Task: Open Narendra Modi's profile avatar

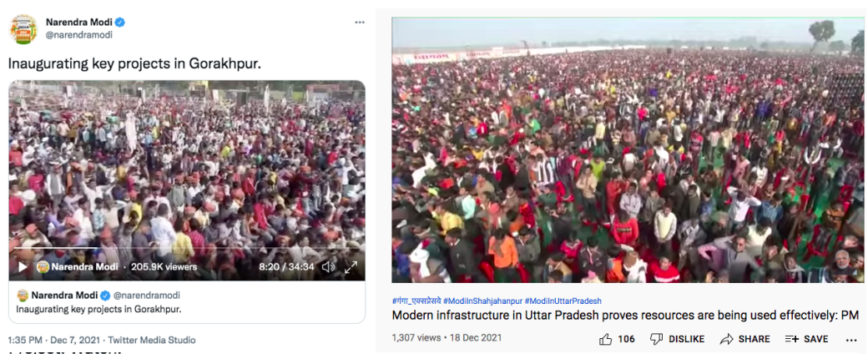Action: [23, 29]
